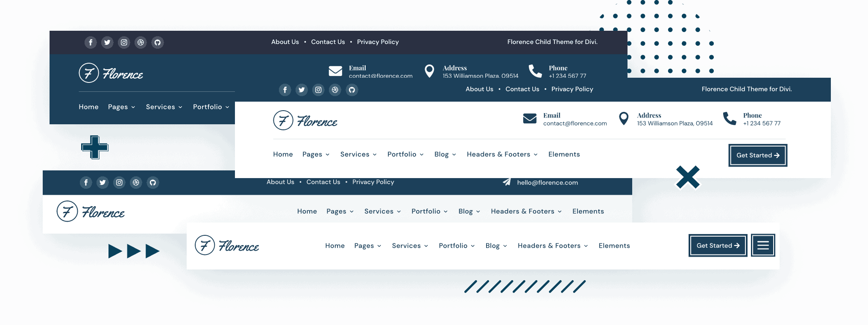
Task: Click the large X cross icon
Action: [x=688, y=178]
